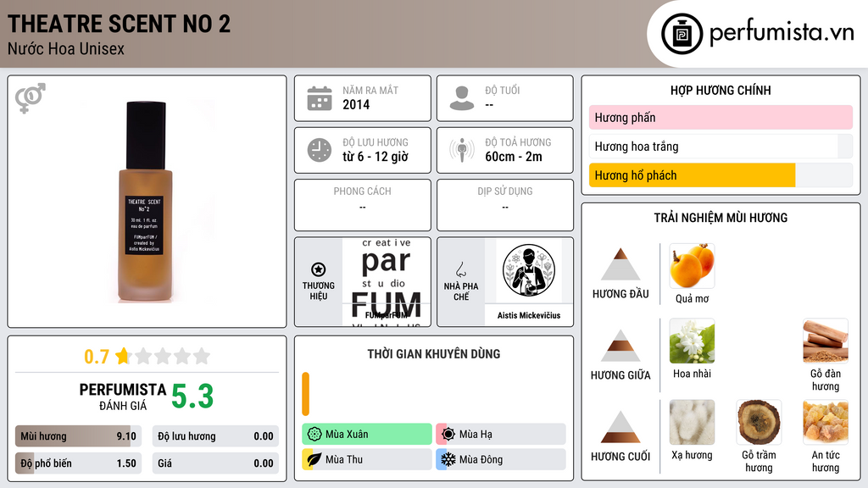Click the Hương hoa trắng accord bar
The image size is (868, 488).
(721, 146)
